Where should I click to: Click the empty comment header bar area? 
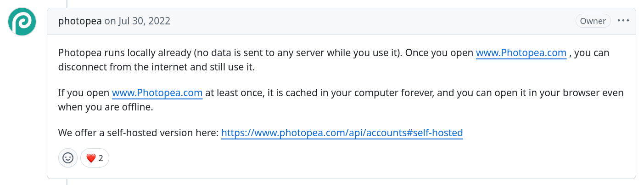point(367,21)
